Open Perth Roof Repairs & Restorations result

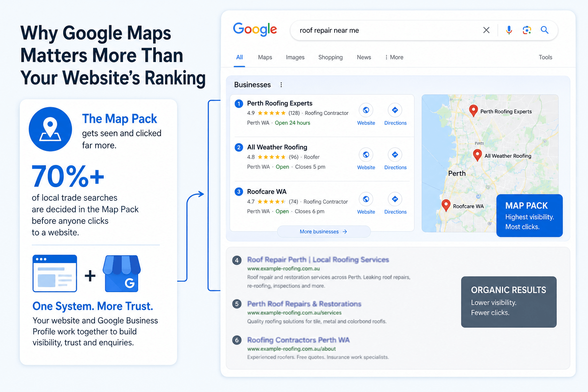[304, 304]
